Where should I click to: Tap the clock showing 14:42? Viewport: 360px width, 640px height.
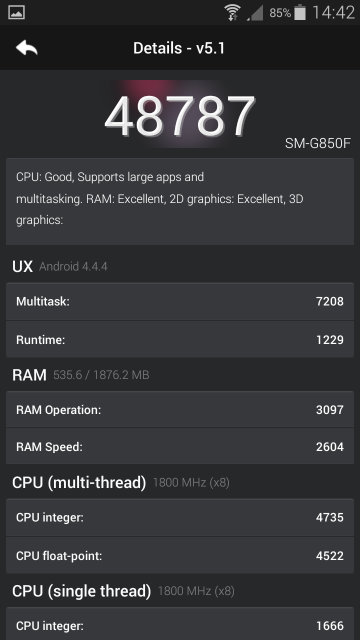pyautogui.click(x=333, y=13)
